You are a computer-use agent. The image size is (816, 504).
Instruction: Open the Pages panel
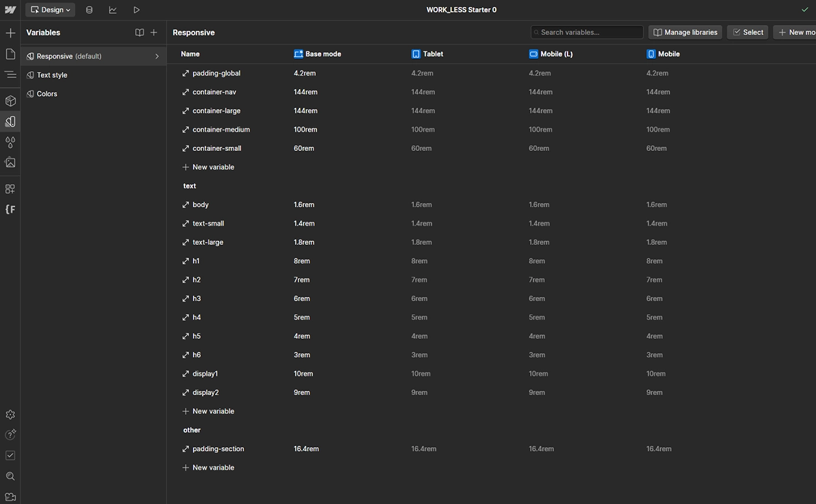tap(10, 54)
